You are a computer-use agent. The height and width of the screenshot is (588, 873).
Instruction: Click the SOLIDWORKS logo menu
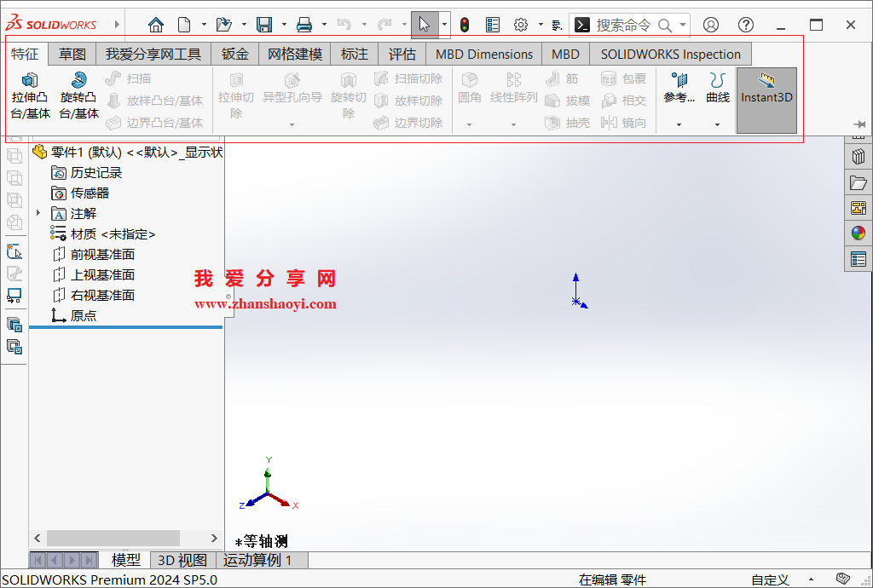tap(51, 25)
